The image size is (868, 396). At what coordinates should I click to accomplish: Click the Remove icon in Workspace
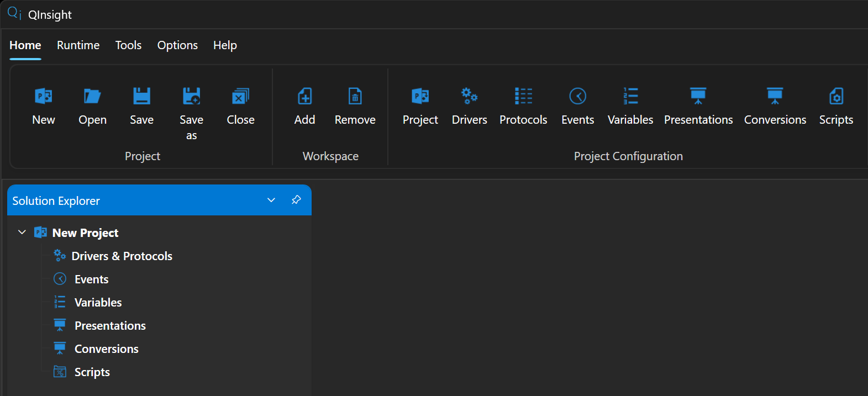pos(355,97)
